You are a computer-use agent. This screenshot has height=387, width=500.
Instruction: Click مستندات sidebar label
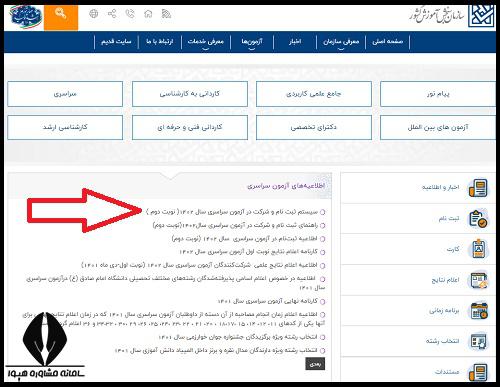[447, 372]
